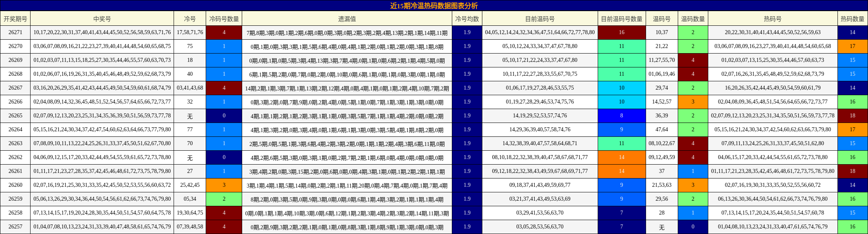The height and width of the screenshot is (234, 868).
Task: Select hot count 18 in row 26261
Action: 853,171
